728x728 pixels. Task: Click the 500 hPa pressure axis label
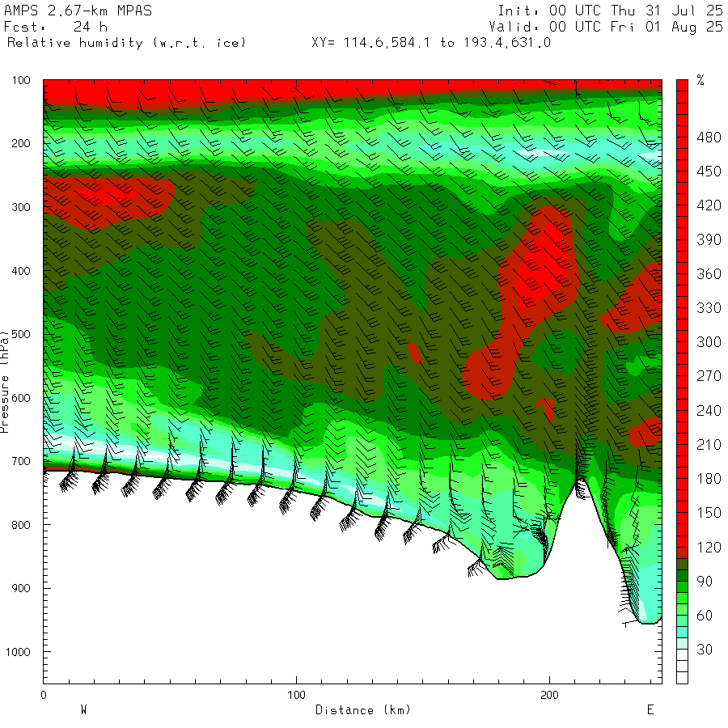(x=21, y=334)
